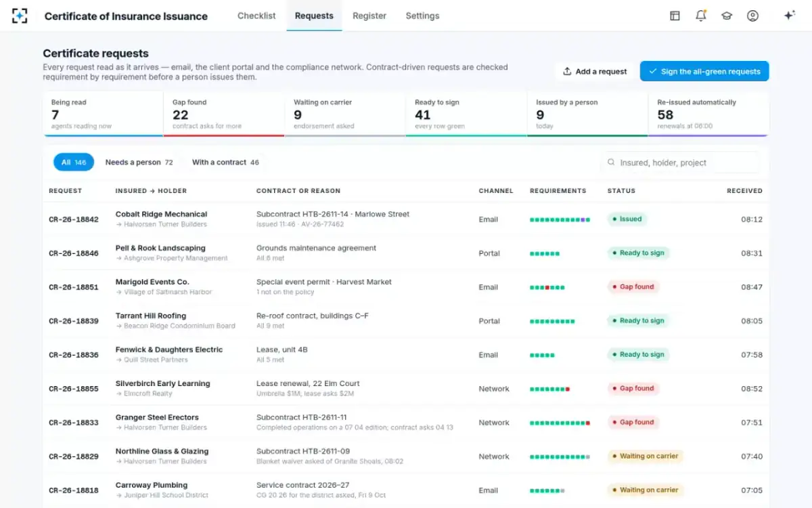Select the Lease renewal, 22 Elm Court entry
Image resolution: width=812 pixels, height=508 pixels.
click(308, 383)
